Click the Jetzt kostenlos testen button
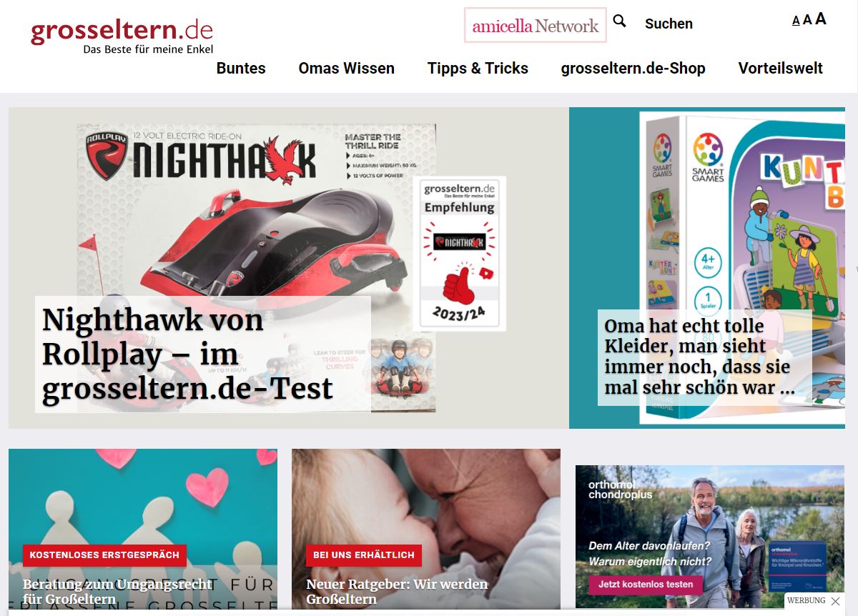858x616 pixels. tap(646, 585)
